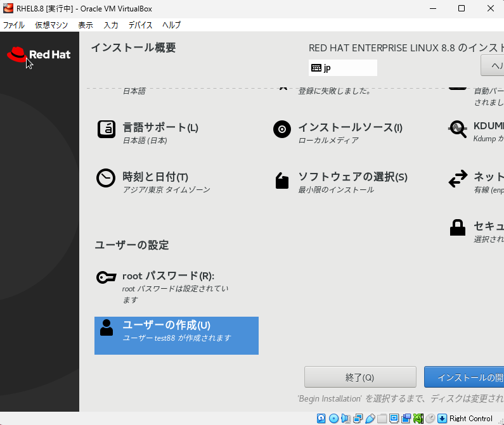Open the 仮想マシン menu
Viewport: 504px width, 425px height.
[51, 25]
